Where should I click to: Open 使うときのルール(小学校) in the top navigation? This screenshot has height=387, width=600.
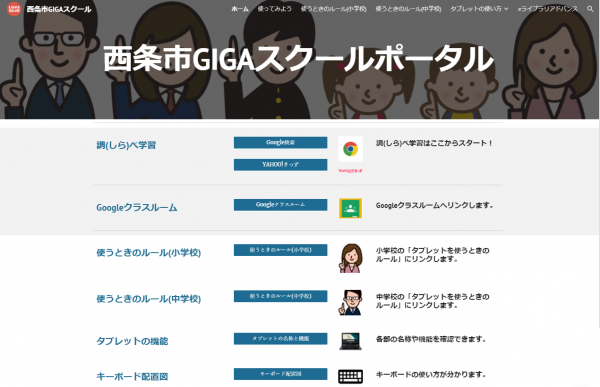click(333, 9)
